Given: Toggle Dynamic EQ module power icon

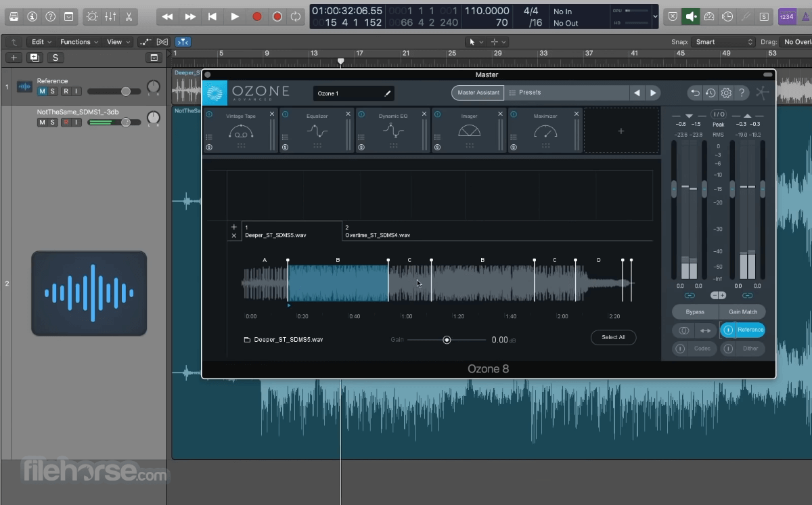Looking at the screenshot, I should pyautogui.click(x=361, y=114).
